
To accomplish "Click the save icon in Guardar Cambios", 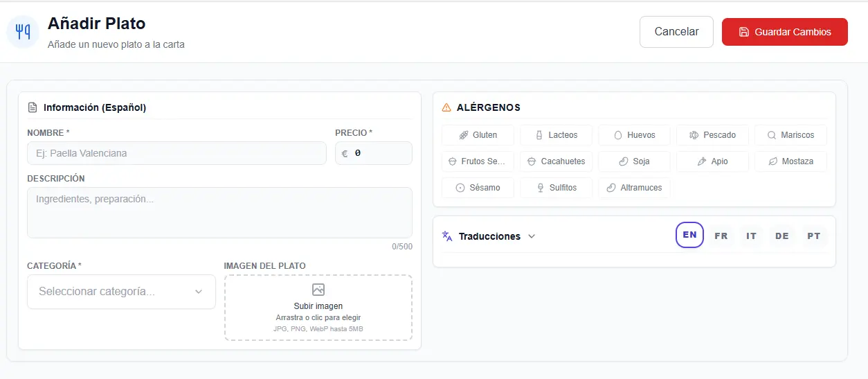I will (744, 32).
